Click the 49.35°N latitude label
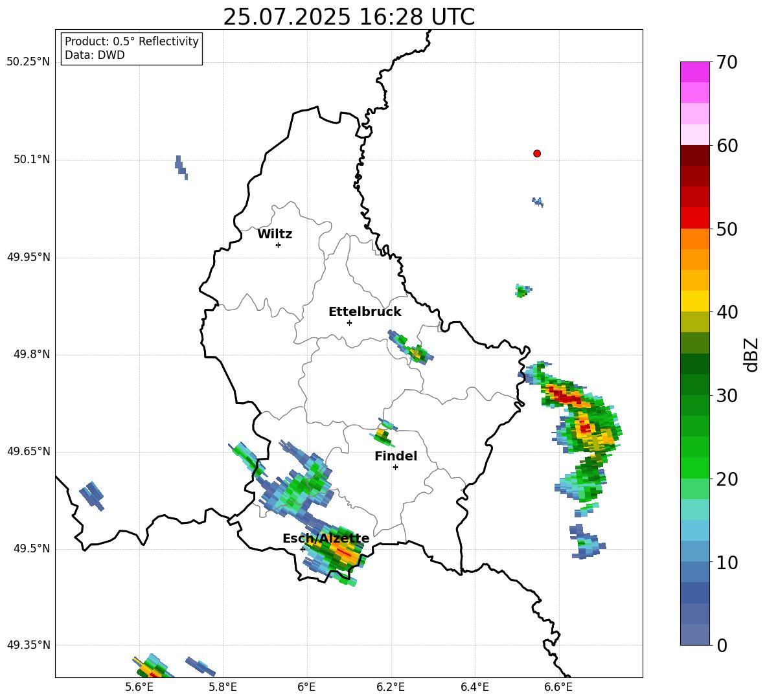 coord(29,645)
